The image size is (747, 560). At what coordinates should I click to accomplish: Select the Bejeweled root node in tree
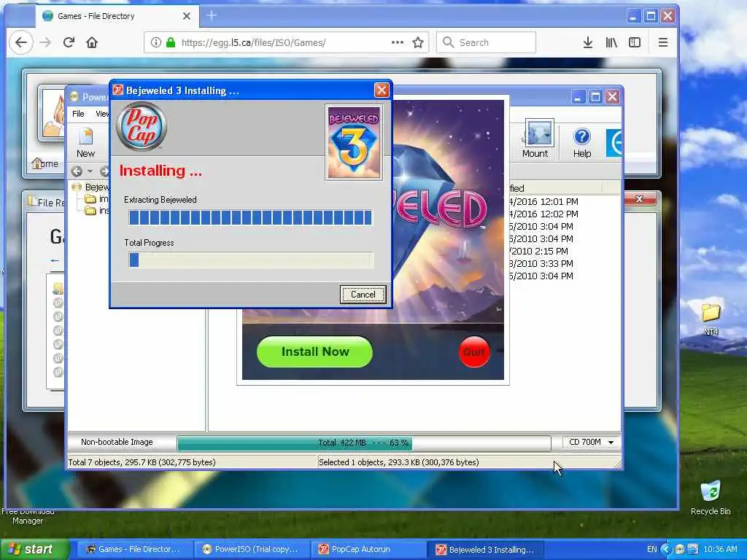97,187
